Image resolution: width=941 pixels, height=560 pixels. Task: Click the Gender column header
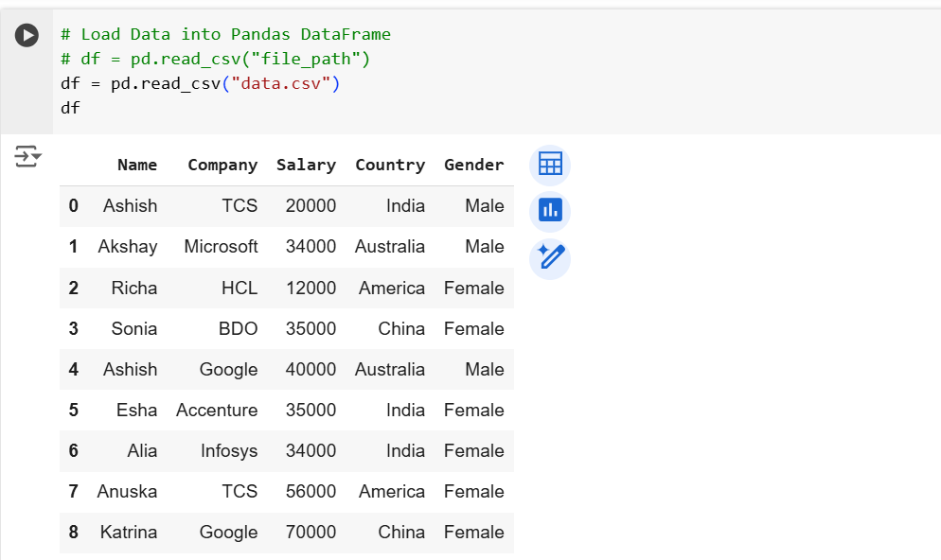click(x=473, y=165)
